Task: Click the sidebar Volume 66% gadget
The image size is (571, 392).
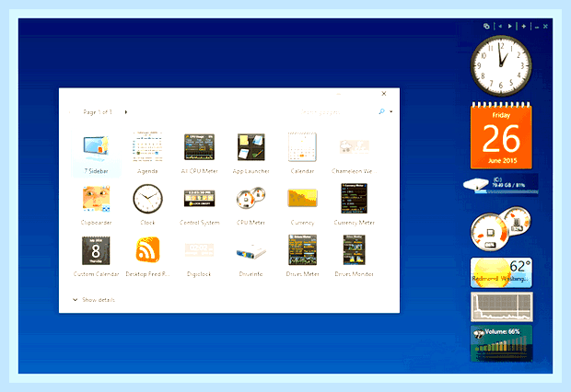Action: click(x=501, y=343)
